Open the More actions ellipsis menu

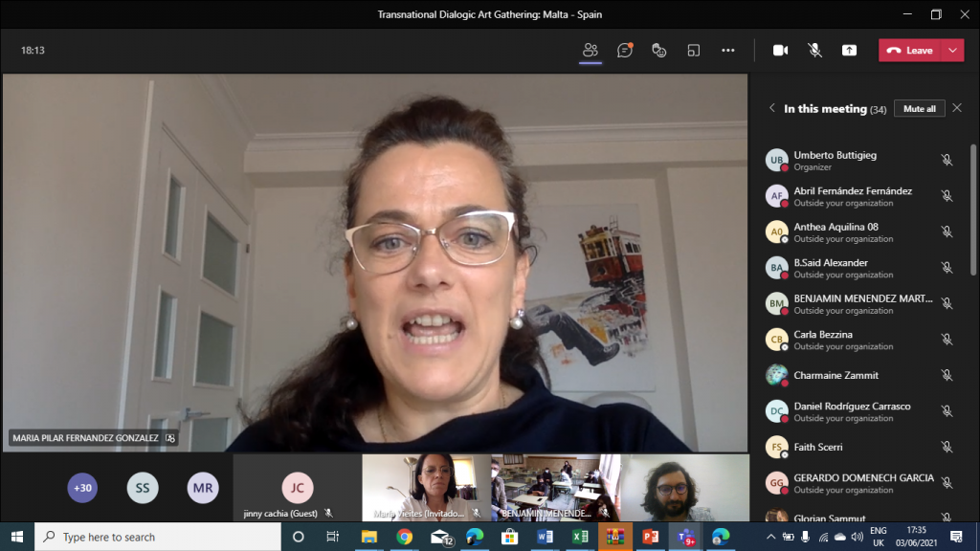[728, 51]
